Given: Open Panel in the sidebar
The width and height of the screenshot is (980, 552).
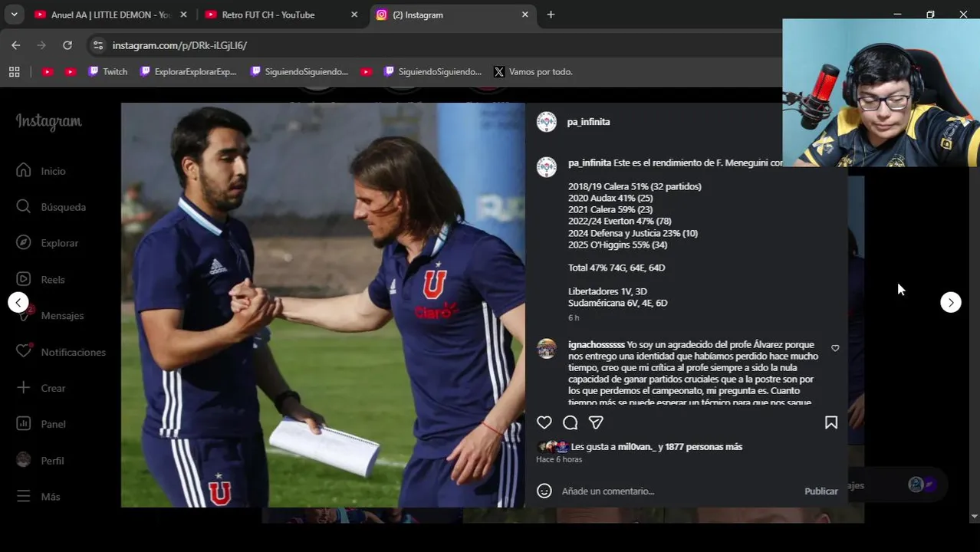Looking at the screenshot, I should (x=42, y=424).
